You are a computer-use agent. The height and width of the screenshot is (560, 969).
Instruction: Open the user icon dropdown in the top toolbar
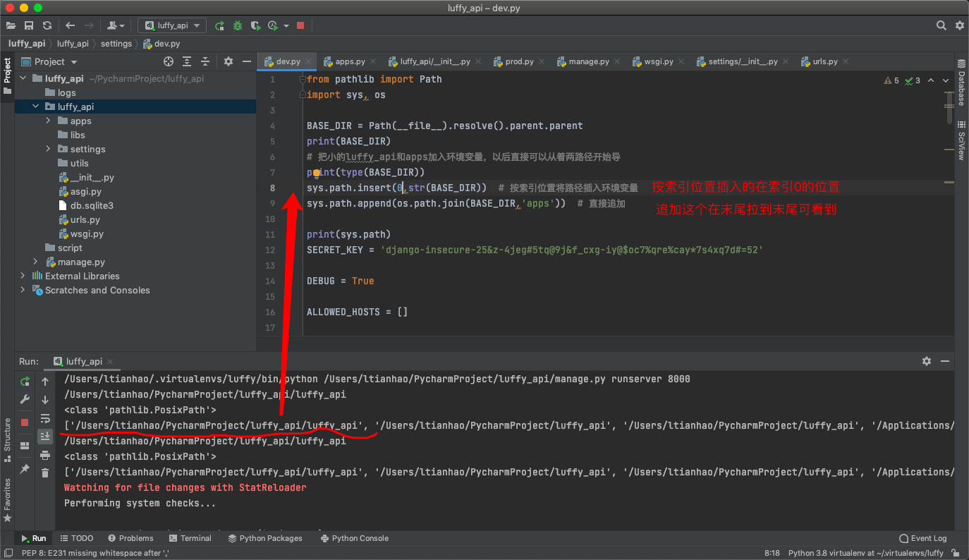(116, 25)
